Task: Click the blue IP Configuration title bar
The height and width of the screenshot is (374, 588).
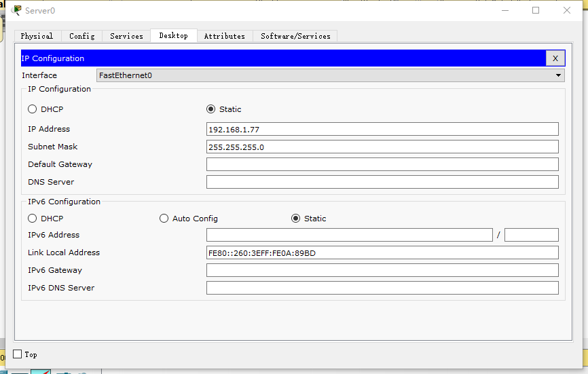Action: coord(283,58)
